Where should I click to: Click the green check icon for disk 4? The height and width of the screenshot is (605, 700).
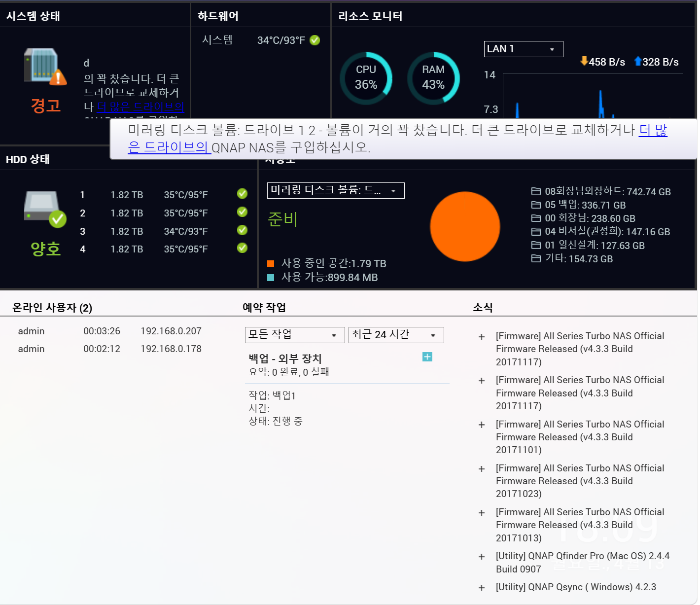242,248
